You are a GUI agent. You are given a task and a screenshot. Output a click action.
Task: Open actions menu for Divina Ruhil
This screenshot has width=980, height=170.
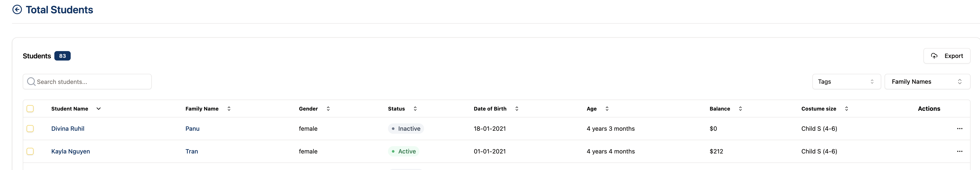click(959, 129)
